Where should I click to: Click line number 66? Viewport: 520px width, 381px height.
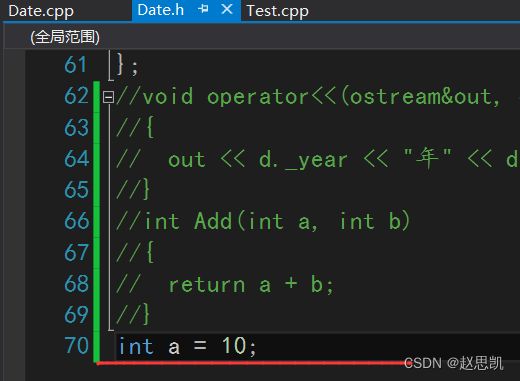tap(76, 221)
